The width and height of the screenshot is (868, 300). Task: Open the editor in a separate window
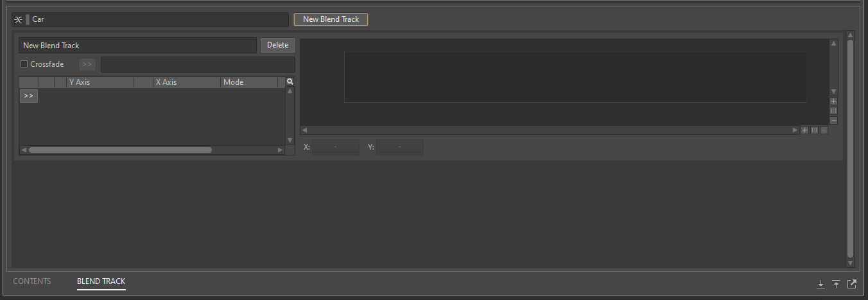point(852,284)
